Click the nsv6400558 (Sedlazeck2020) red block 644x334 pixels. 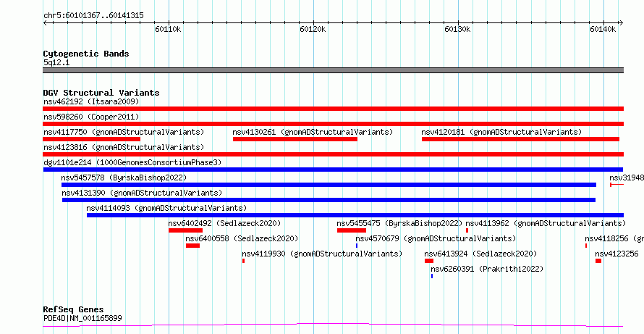[x=192, y=246]
